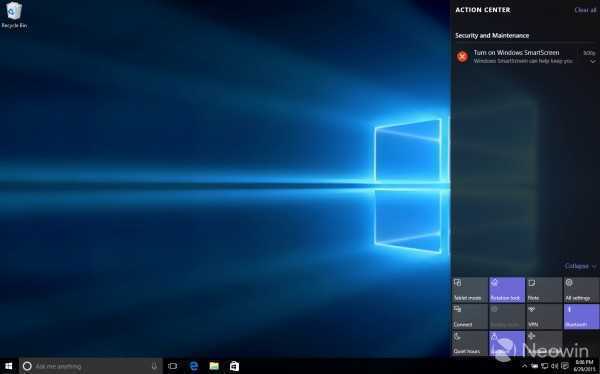Click the red SmartScreen warning icon
Screen dimensions: 600x374
(x=462, y=56)
